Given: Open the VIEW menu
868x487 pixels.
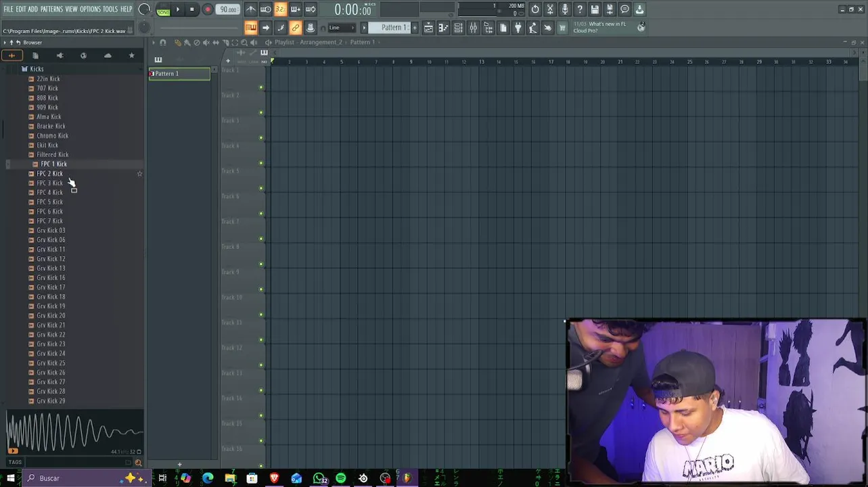Looking at the screenshot, I should point(71,9).
